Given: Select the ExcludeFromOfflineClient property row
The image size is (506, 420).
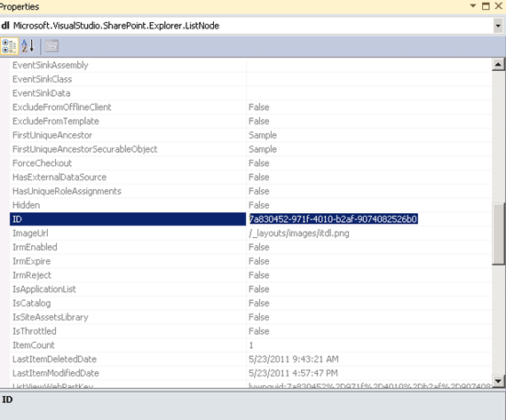Looking at the screenshot, I should [x=250, y=107].
